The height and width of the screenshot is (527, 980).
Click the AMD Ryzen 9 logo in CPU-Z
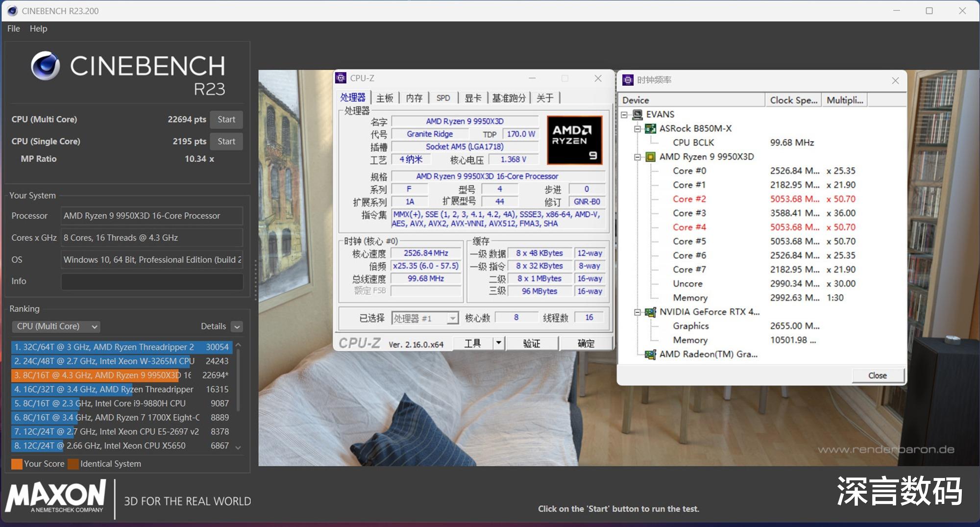pos(574,140)
